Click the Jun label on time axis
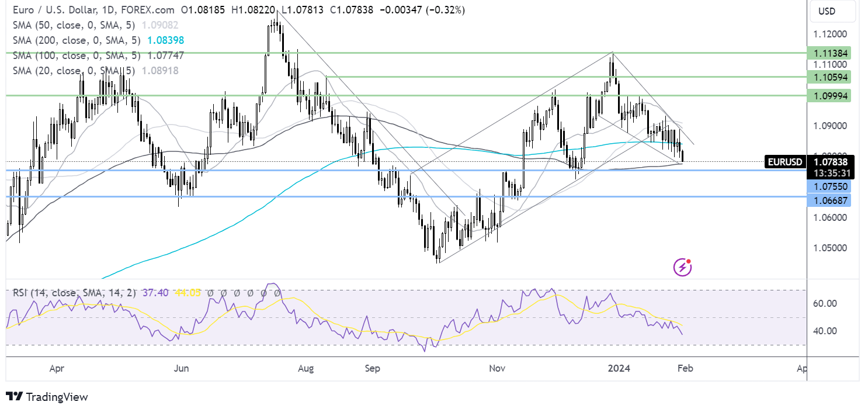Screen dimensions: 868x412 tap(182, 368)
